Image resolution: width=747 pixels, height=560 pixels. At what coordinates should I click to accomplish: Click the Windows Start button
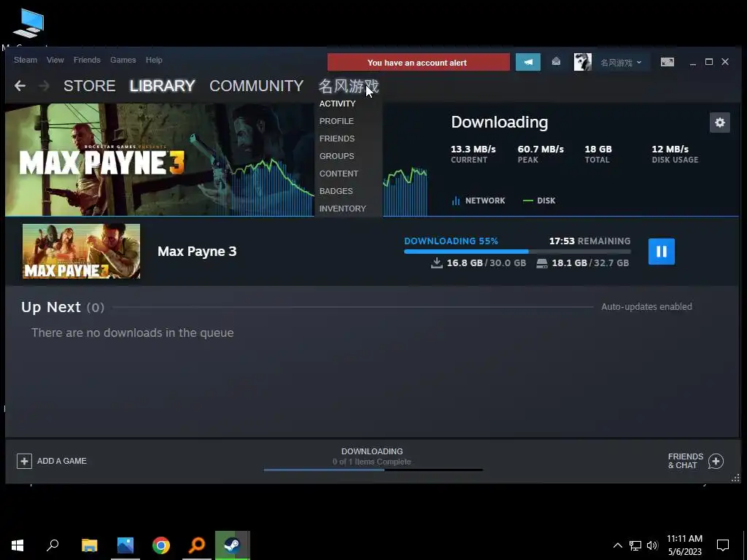[x=18, y=545]
